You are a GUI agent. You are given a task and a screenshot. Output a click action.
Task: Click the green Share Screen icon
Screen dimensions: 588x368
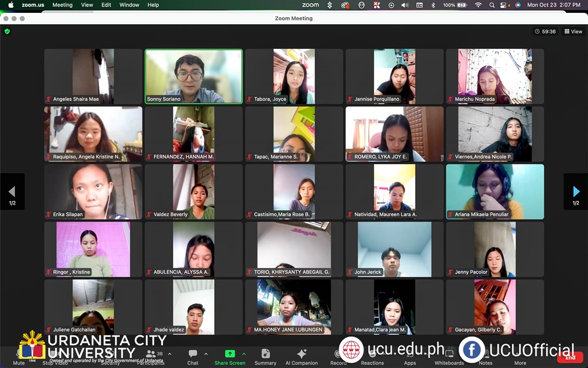pos(230,354)
